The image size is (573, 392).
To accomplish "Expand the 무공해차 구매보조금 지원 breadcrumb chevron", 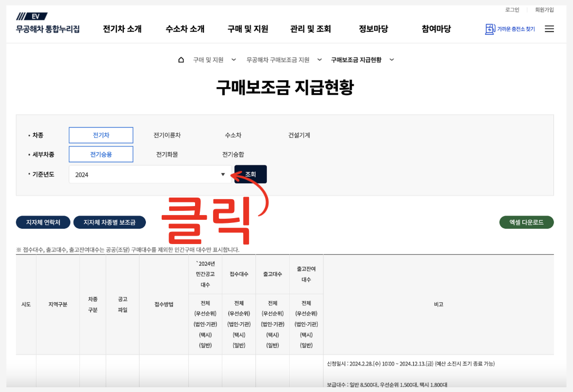I will (x=319, y=60).
